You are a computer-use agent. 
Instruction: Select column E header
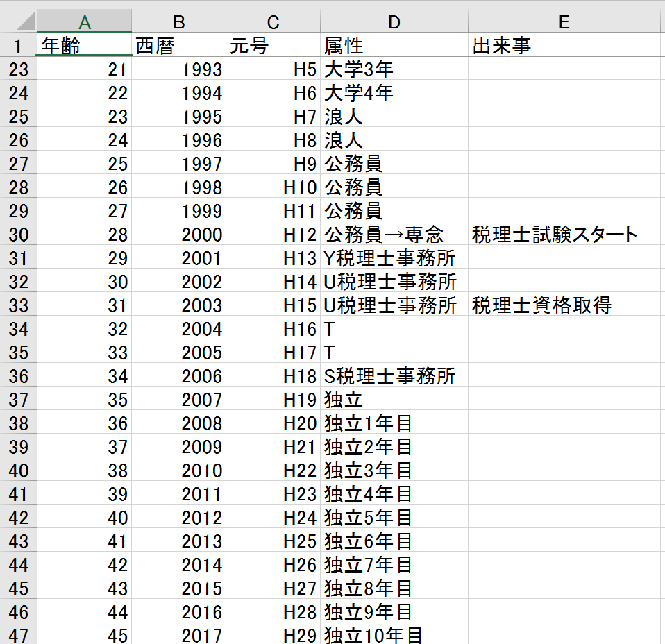coord(564,22)
